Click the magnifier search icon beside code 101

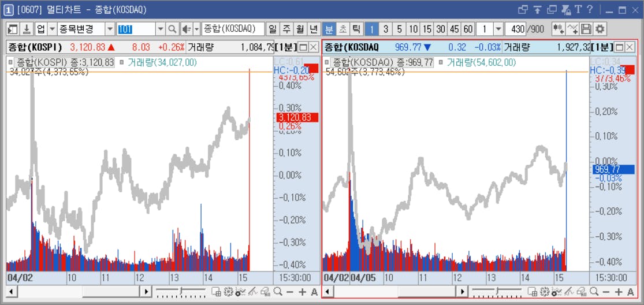point(173,29)
